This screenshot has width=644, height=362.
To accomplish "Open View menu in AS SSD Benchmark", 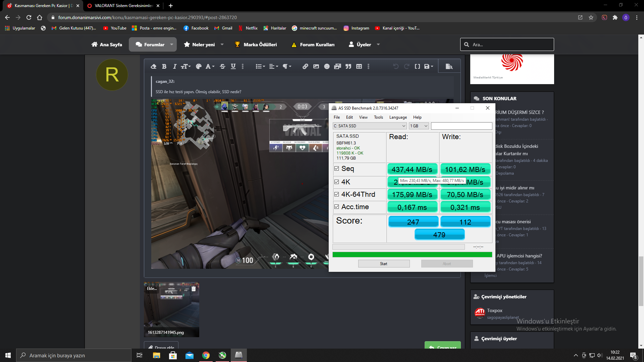I will pos(363,117).
